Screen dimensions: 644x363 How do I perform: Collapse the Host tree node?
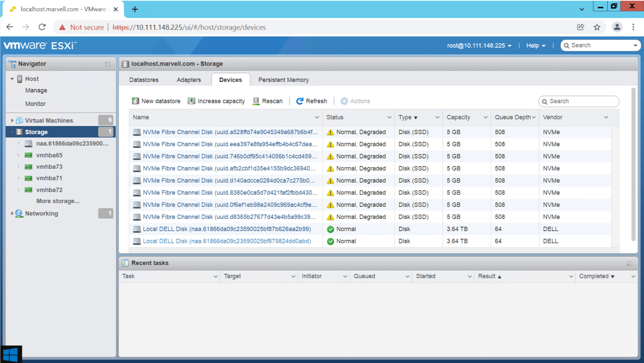pyautogui.click(x=12, y=79)
